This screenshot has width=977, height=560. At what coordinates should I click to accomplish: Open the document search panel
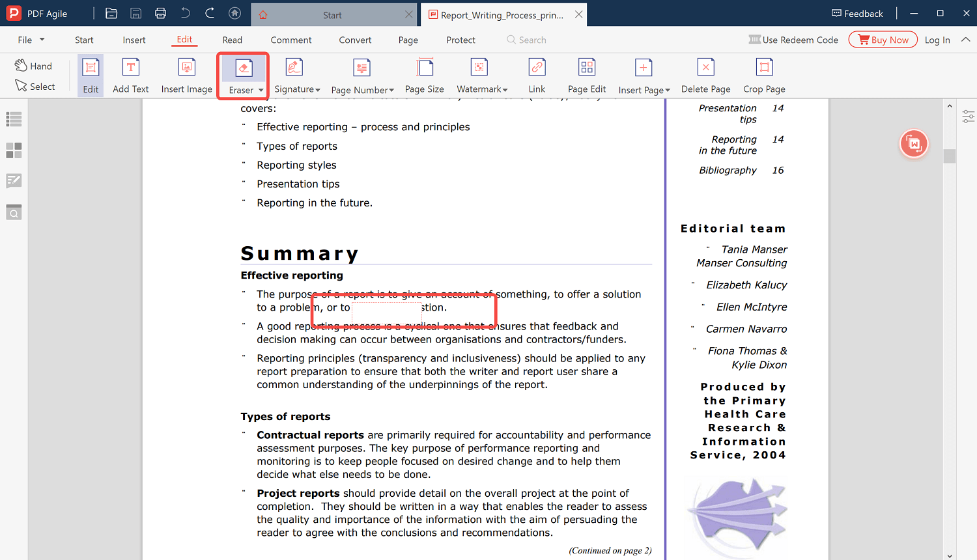14,212
